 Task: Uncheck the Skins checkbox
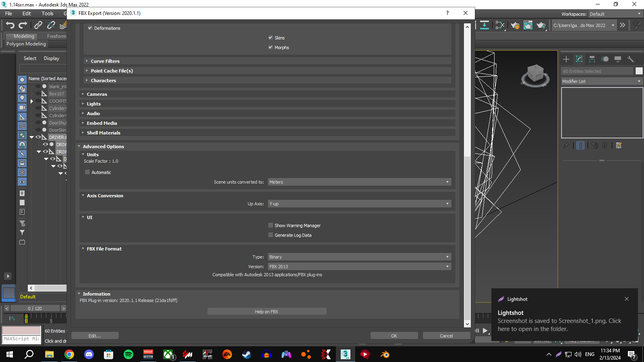pos(271,37)
